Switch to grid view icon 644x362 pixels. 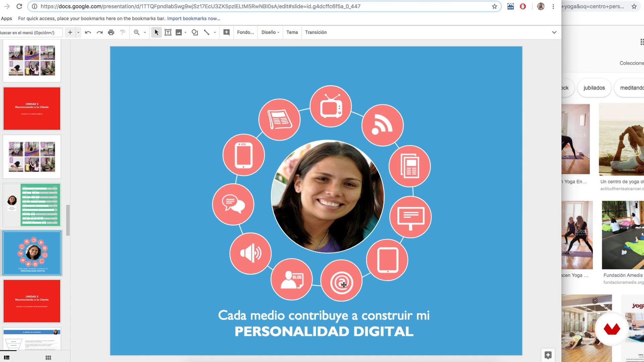[48, 358]
